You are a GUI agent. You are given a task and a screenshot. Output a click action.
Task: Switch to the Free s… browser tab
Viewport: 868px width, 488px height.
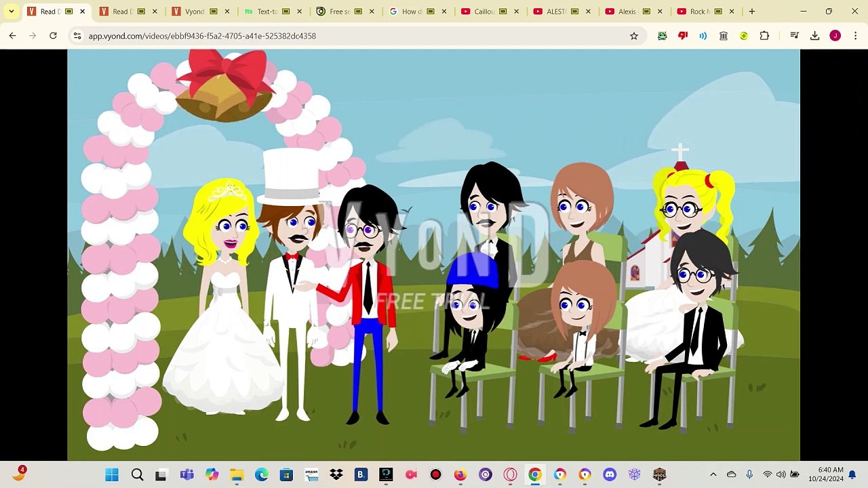[x=346, y=12]
